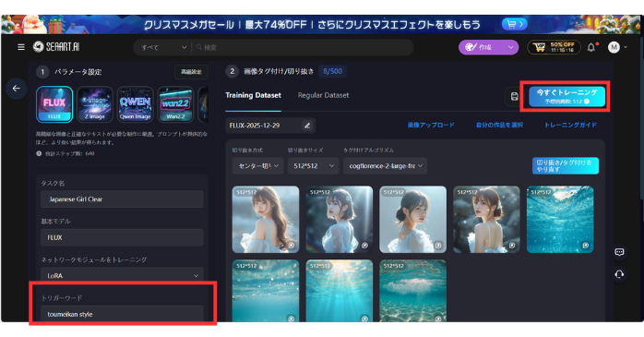The width and height of the screenshot is (644, 337).
Task: Open the chat message icon on right edge
Action: click(619, 252)
